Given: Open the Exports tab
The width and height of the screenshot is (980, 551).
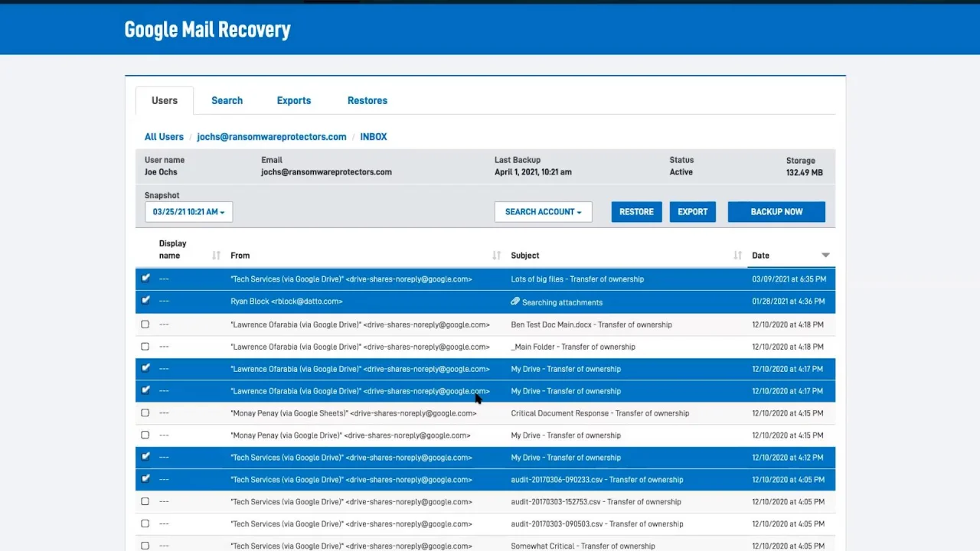Looking at the screenshot, I should coord(294,100).
